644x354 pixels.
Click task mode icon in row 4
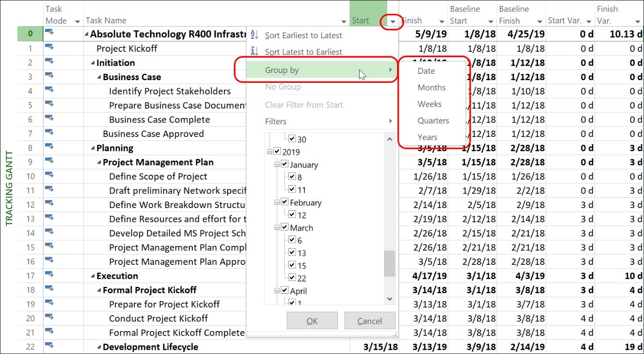coord(49,90)
